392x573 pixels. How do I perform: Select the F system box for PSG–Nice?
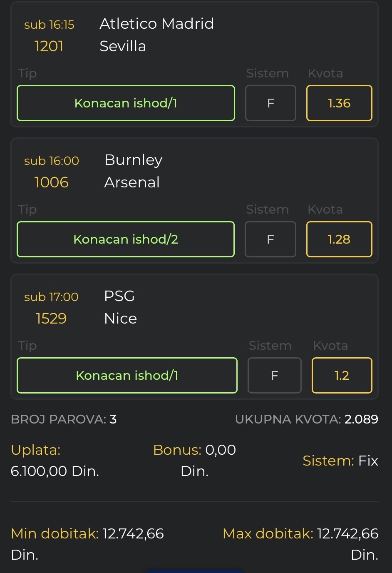[x=274, y=376]
